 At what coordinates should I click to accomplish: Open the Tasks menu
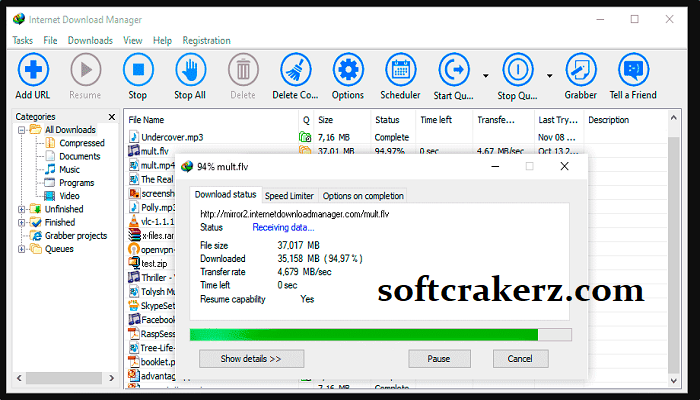point(23,40)
